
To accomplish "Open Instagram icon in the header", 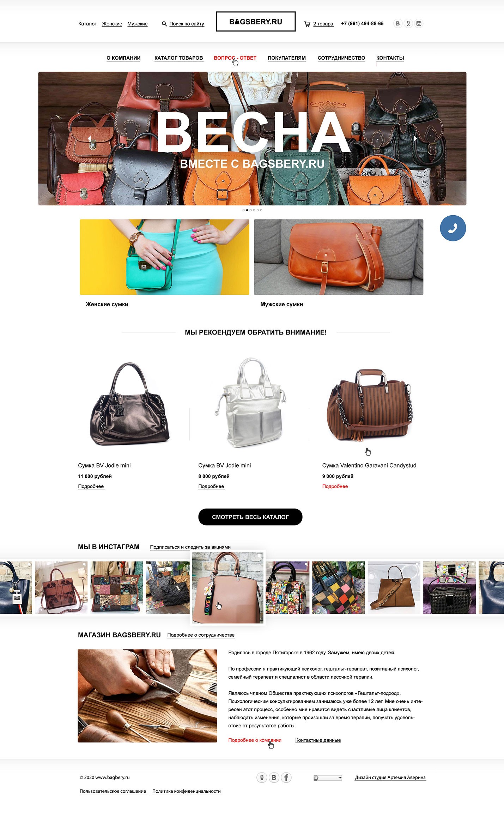I will (419, 24).
